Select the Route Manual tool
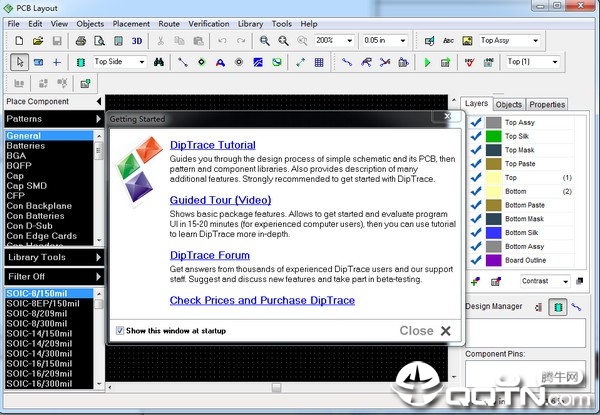 click(347, 62)
